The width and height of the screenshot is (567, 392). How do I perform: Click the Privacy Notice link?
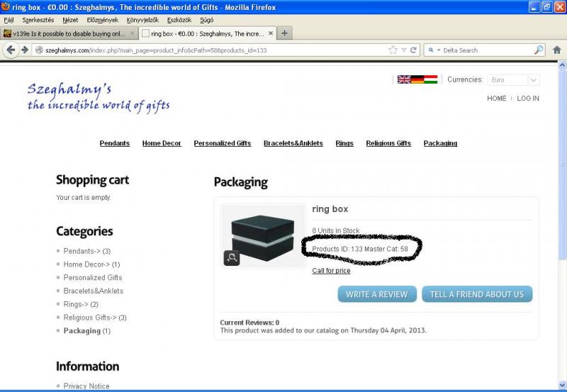click(x=86, y=386)
